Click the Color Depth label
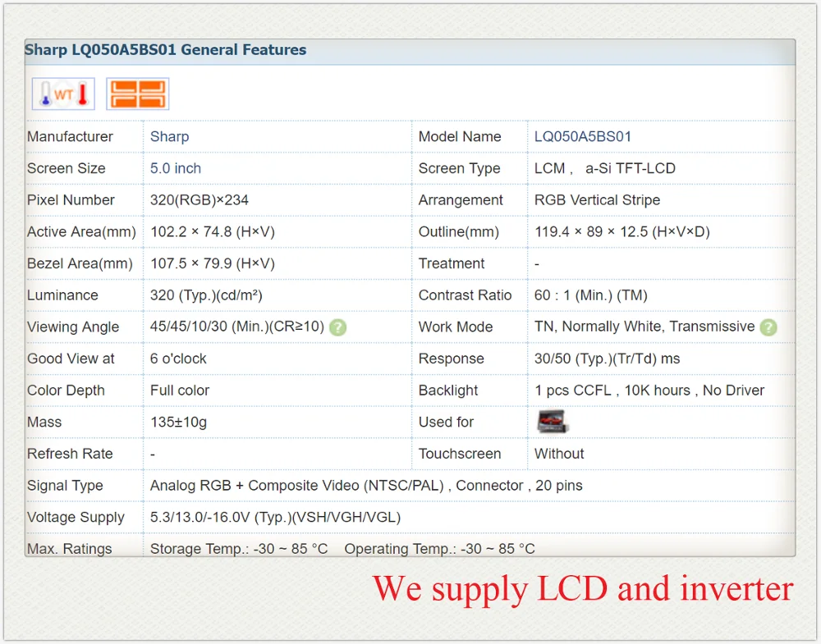 tap(66, 391)
